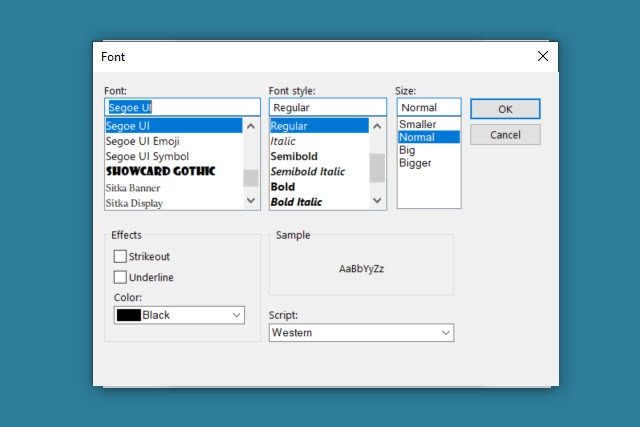
Task: Select Segoe UI Emoji font
Action: pyautogui.click(x=173, y=141)
